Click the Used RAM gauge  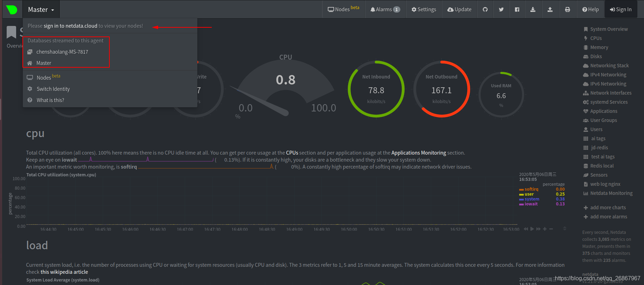tap(501, 95)
